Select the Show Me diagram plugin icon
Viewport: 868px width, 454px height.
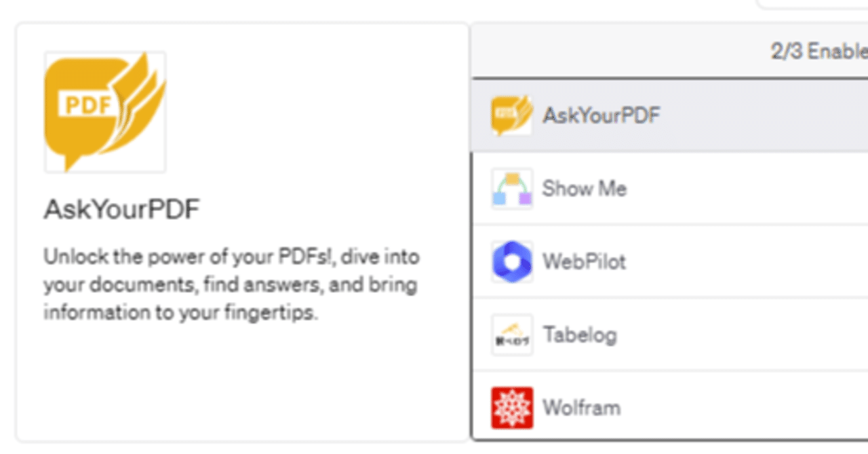pyautogui.click(x=512, y=189)
